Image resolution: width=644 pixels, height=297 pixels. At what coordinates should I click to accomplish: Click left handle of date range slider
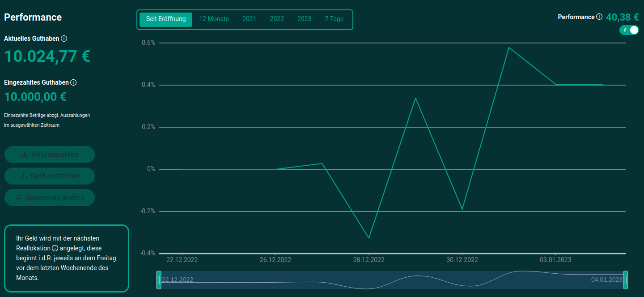pyautogui.click(x=159, y=280)
